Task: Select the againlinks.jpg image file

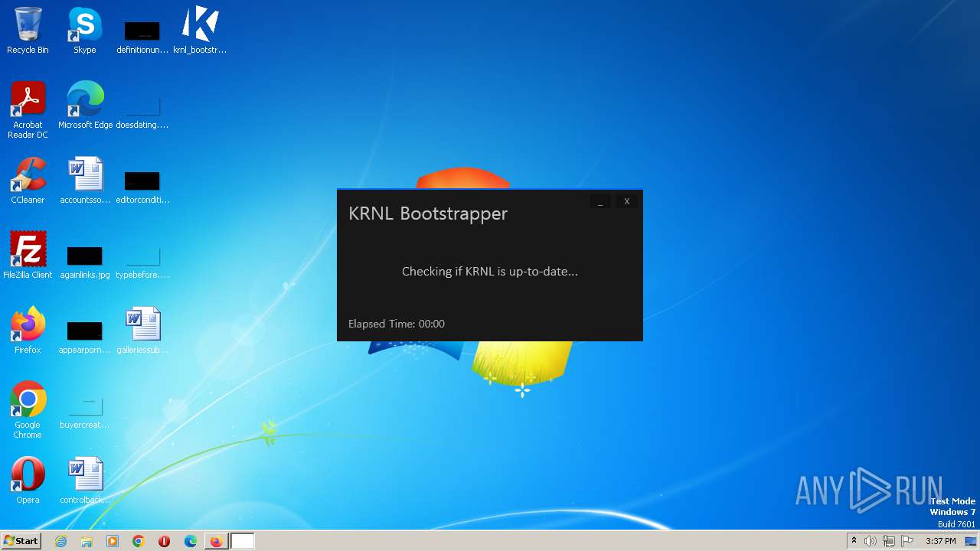Action: (85, 262)
